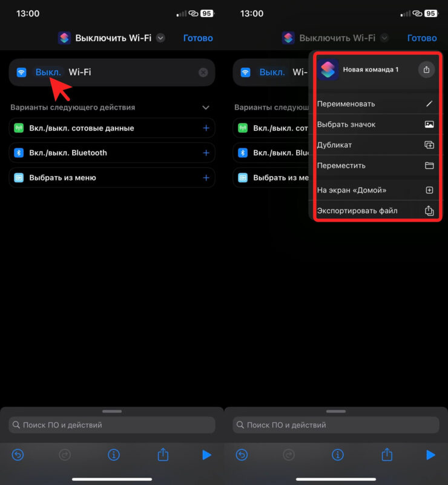Image resolution: width=448 pixels, height=485 pixels.
Task: Tap the pencil icon next to Переименовать
Action: click(429, 104)
